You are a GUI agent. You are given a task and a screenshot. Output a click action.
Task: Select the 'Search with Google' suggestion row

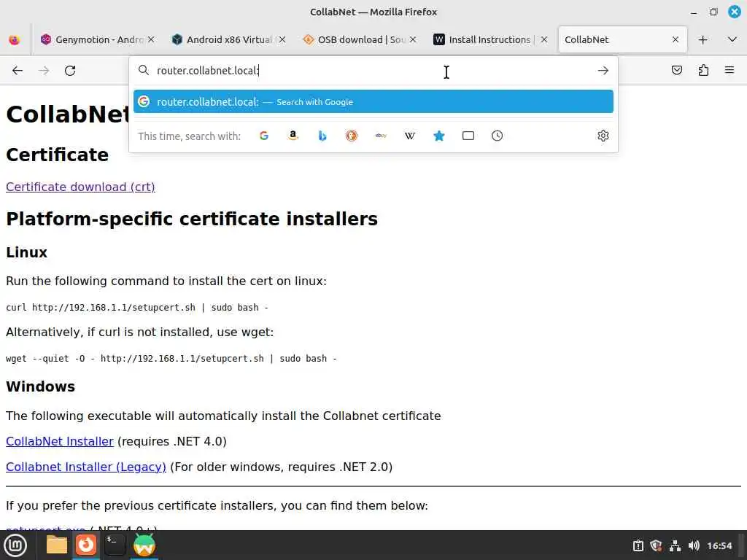(373, 101)
